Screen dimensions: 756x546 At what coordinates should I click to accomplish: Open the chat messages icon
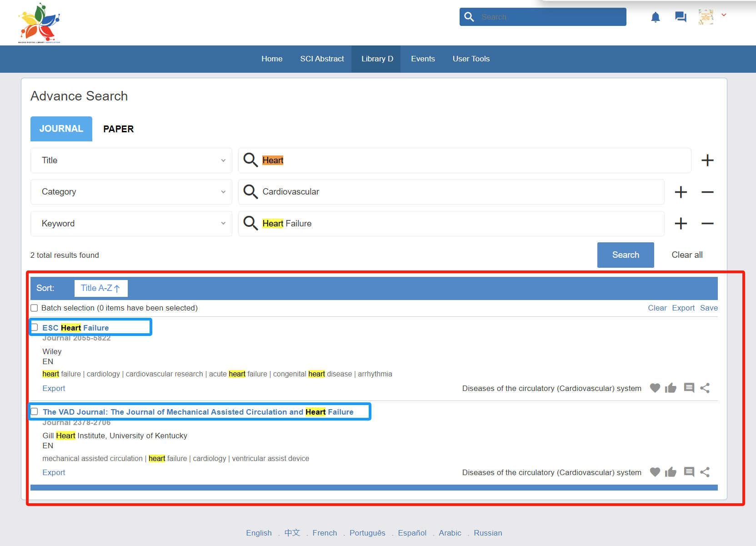681,17
